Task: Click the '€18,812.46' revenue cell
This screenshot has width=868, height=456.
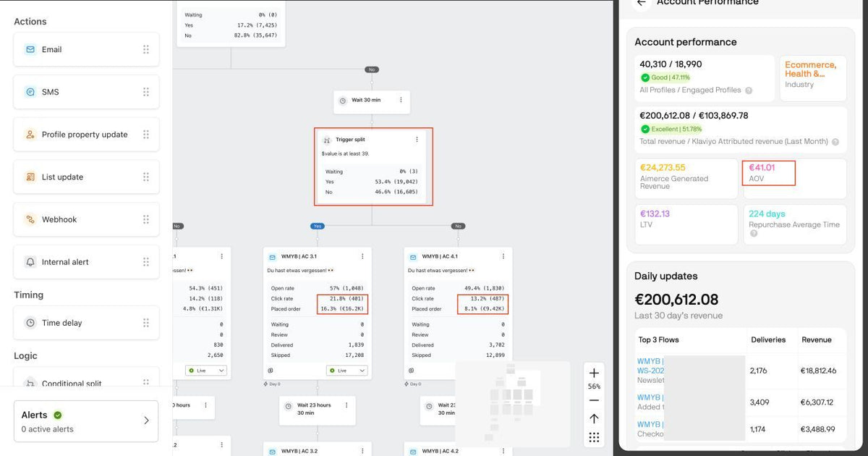Action: tap(819, 371)
